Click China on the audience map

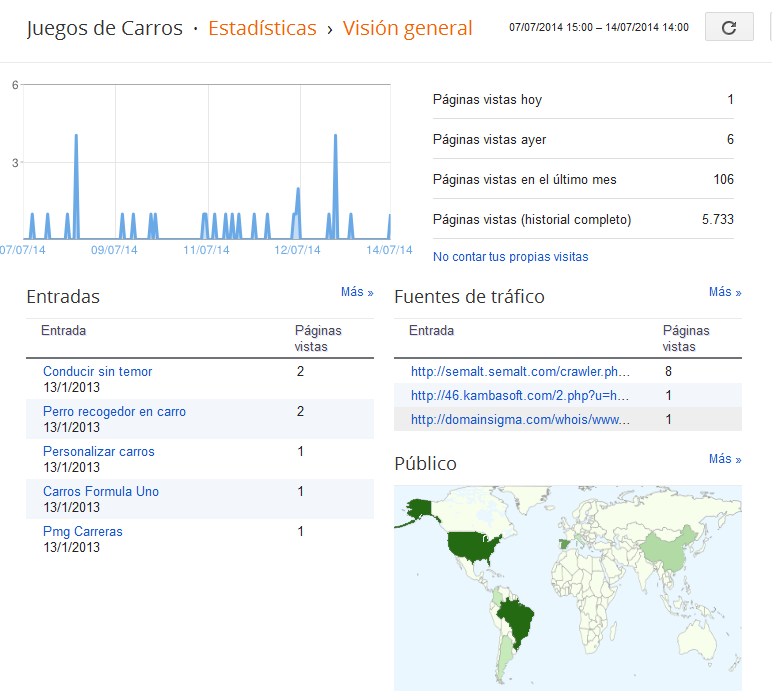(x=672, y=550)
